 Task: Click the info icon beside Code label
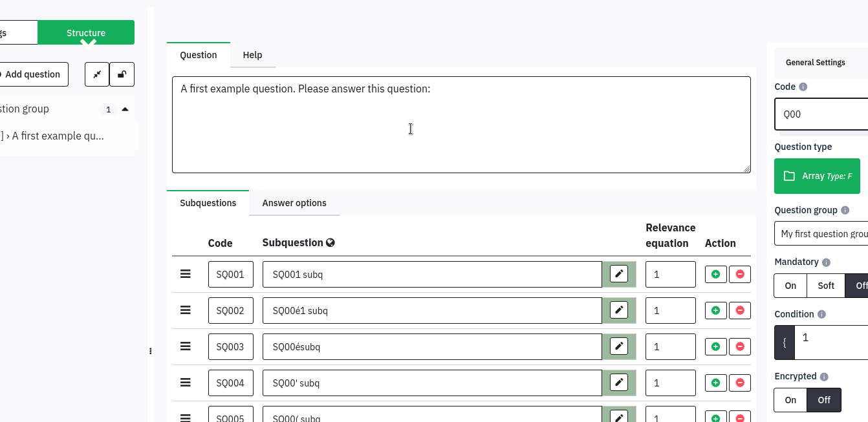(x=803, y=87)
